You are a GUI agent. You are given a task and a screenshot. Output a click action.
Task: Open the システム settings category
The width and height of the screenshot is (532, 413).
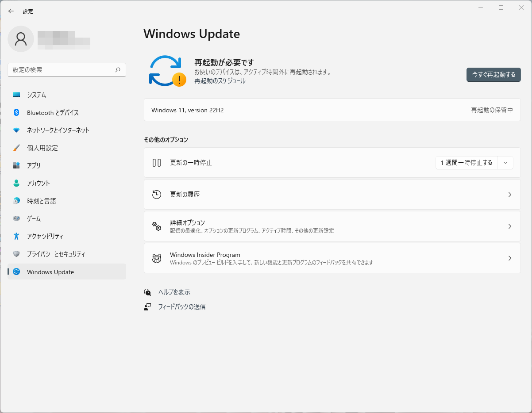click(67, 95)
